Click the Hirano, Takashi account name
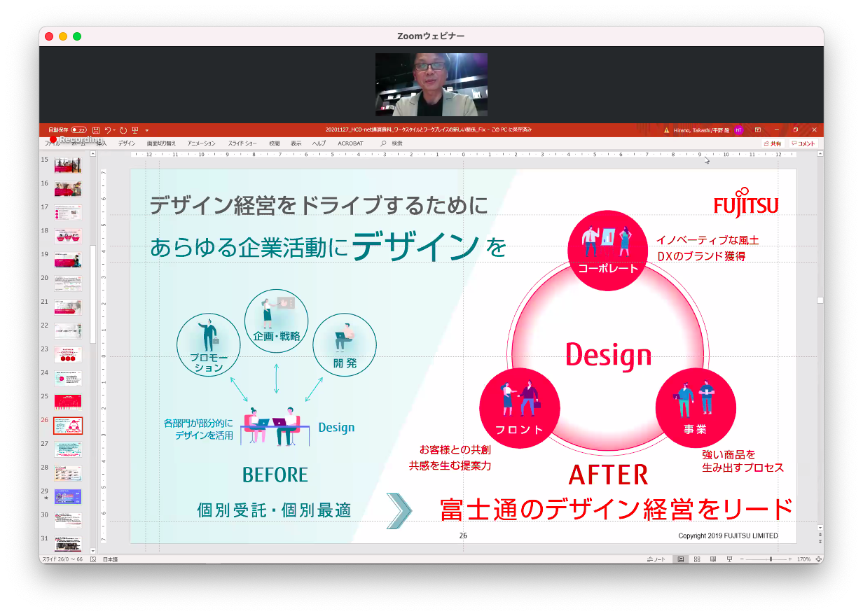 tap(702, 130)
